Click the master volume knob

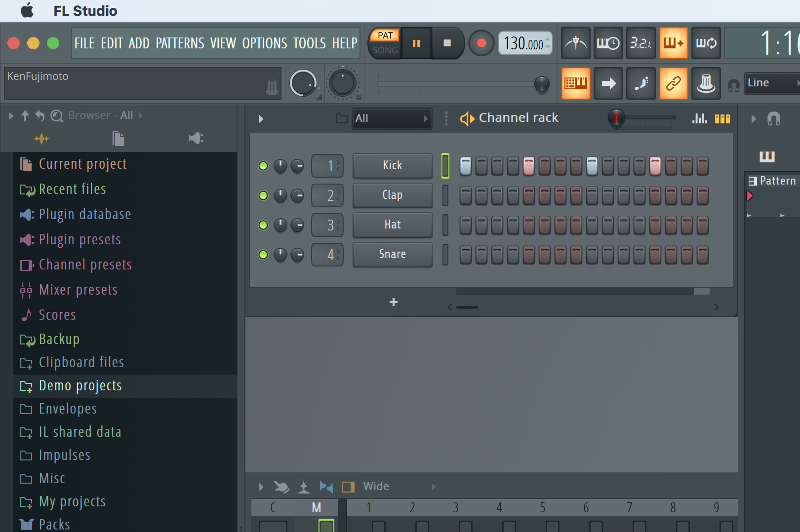(x=303, y=83)
